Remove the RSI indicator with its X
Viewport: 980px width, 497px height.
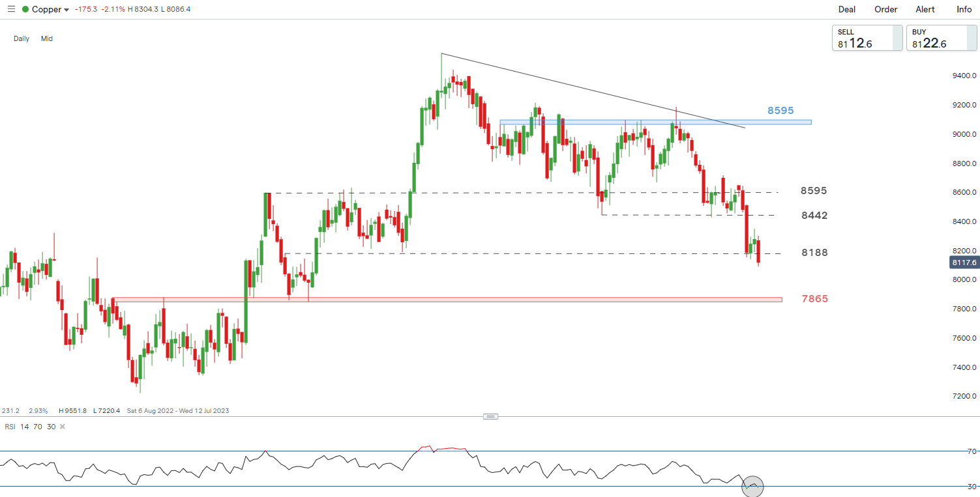[x=63, y=427]
